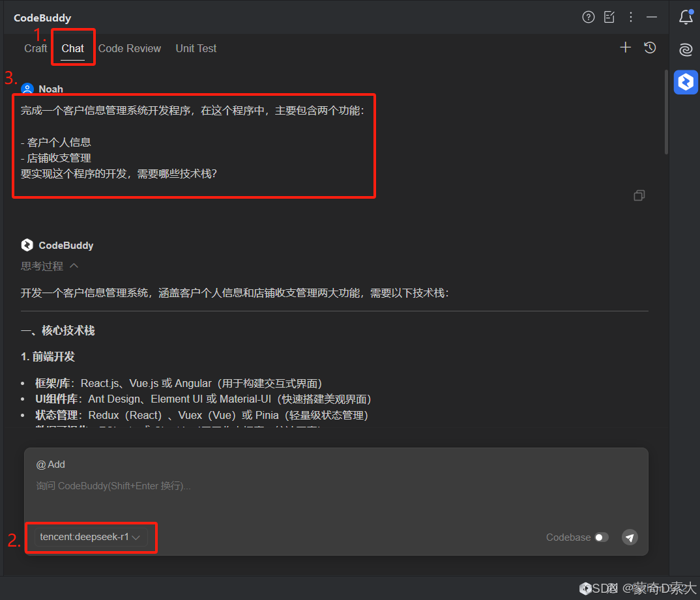
Task: Click the CodeBuddy responder name
Action: click(66, 246)
